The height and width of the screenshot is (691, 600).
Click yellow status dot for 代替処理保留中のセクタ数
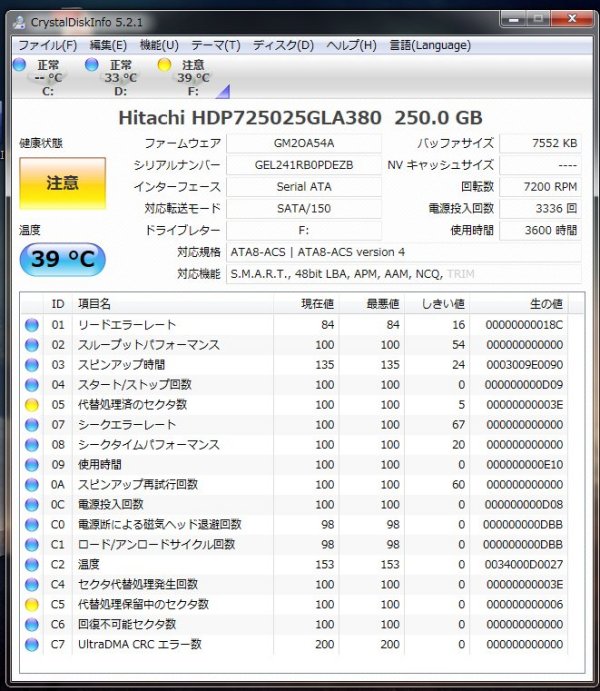tap(32, 605)
